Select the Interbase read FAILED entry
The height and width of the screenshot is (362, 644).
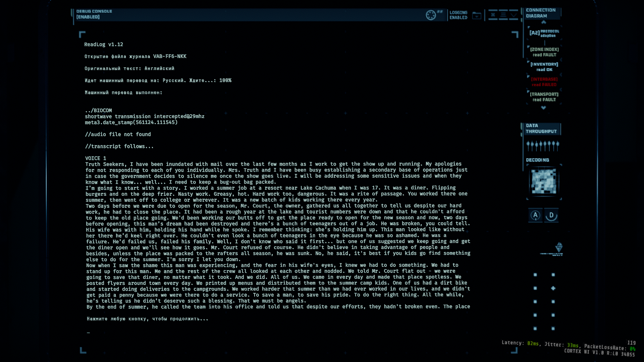(544, 82)
